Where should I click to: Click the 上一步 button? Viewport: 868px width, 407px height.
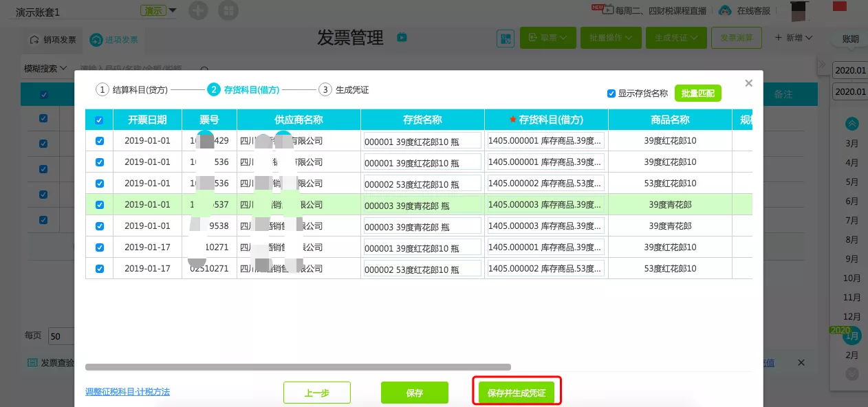[x=317, y=393]
